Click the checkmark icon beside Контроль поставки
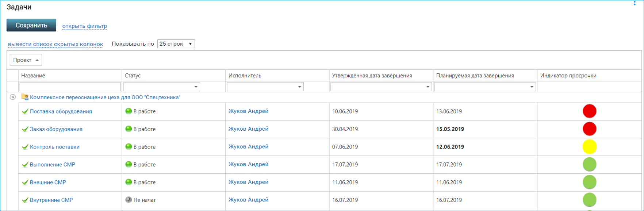644x211 pixels. pos(25,147)
